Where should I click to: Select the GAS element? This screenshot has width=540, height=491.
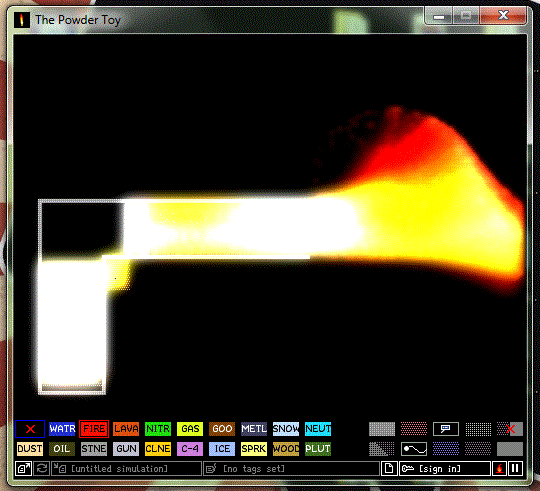tap(190, 429)
